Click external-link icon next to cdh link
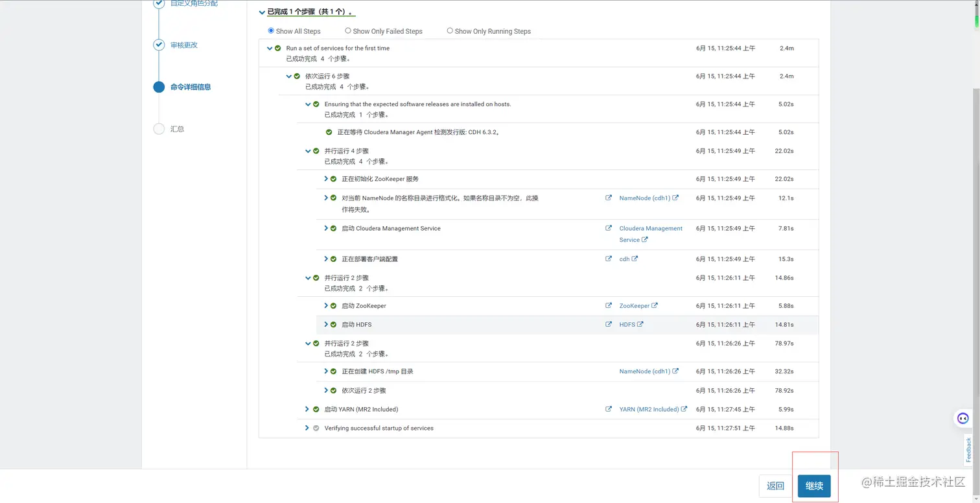 [x=635, y=259]
